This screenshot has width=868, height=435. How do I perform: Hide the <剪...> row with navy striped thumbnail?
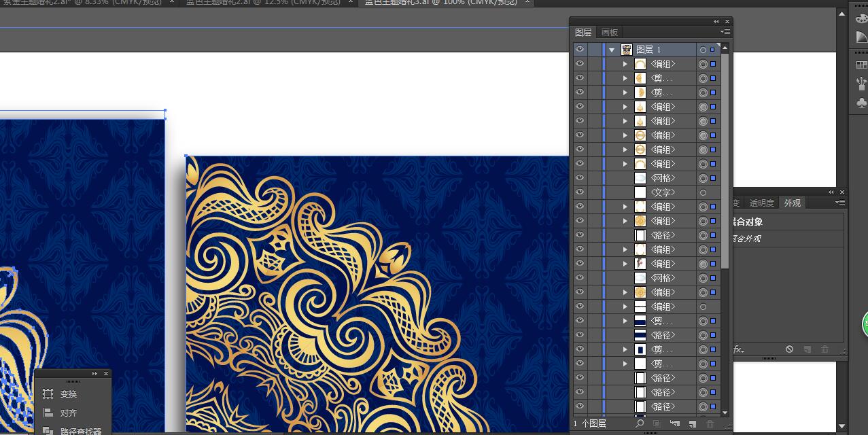tap(580, 321)
